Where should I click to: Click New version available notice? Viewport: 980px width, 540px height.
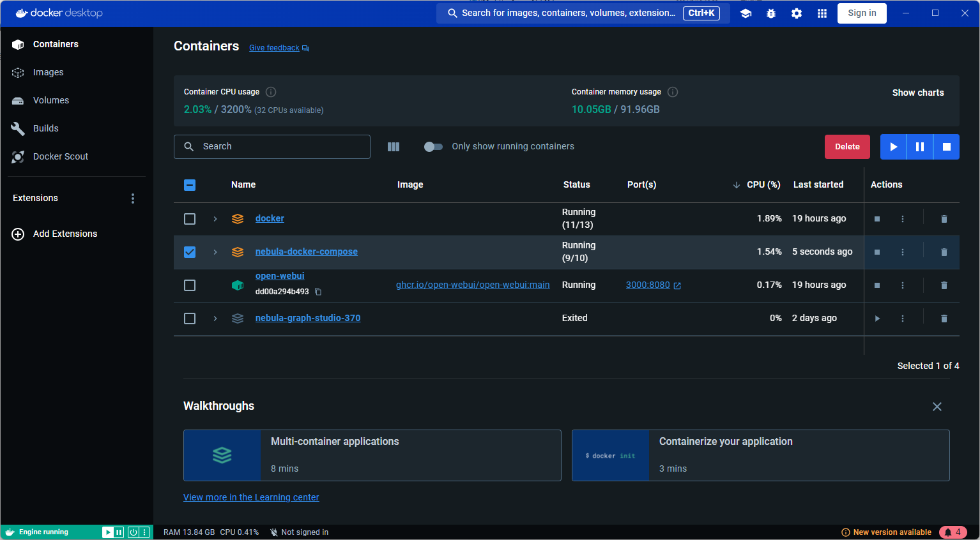click(887, 532)
